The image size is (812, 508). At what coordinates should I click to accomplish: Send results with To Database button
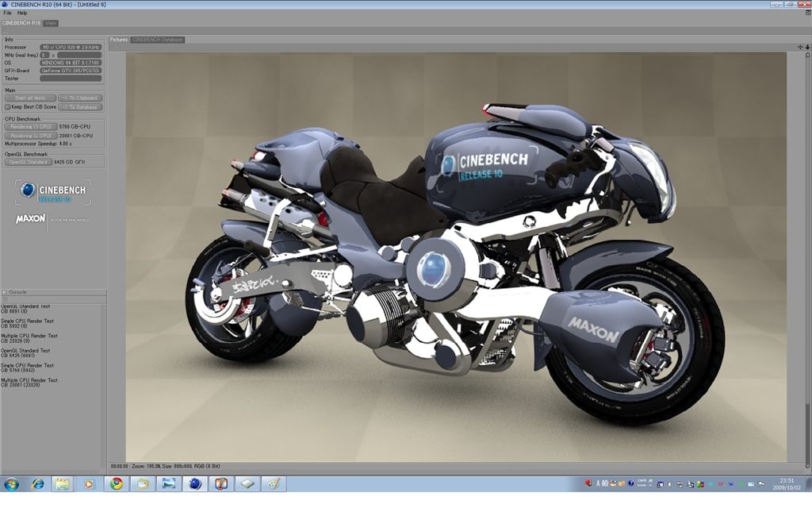point(80,107)
